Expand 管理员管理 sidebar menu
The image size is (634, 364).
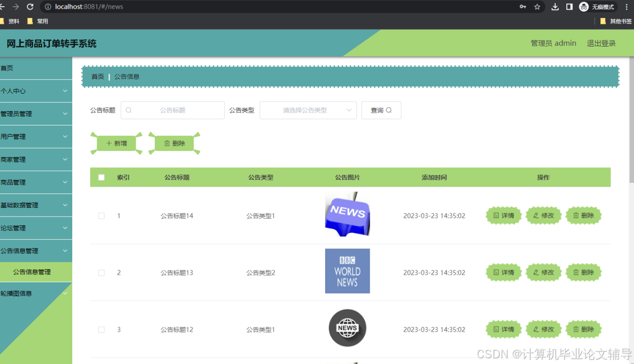(36, 114)
